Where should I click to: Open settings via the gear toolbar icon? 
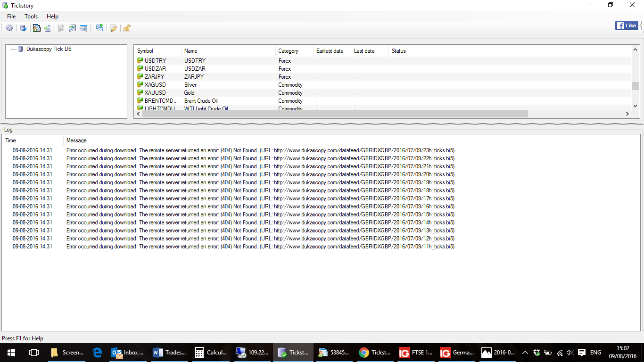tap(9, 28)
